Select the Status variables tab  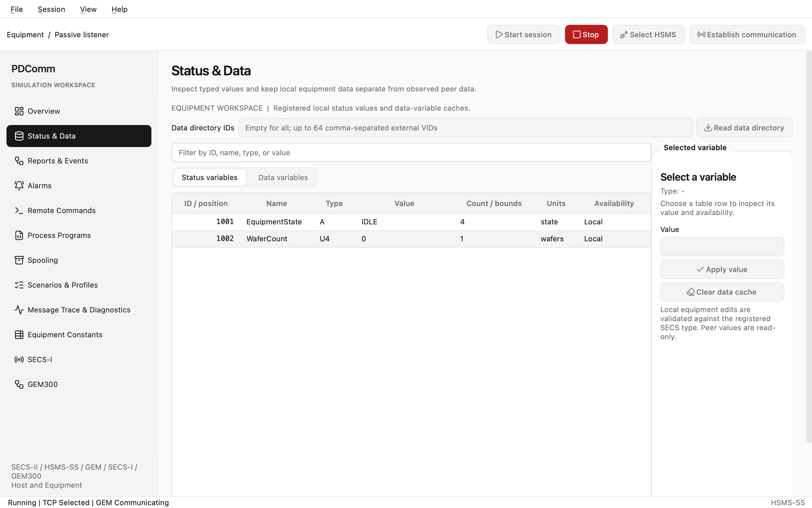click(209, 178)
